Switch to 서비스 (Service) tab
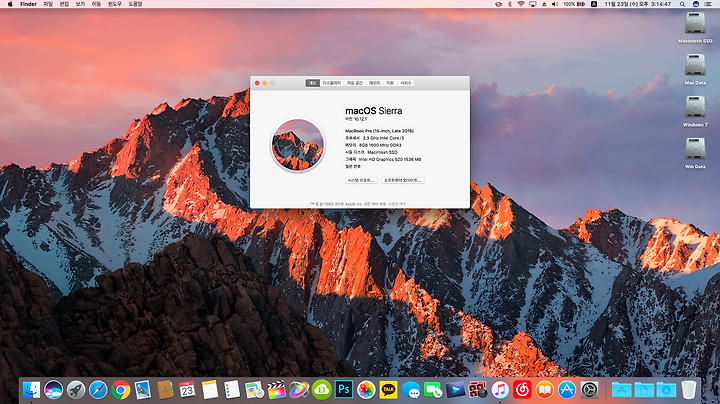This screenshot has width=720, height=404. pyautogui.click(x=405, y=83)
